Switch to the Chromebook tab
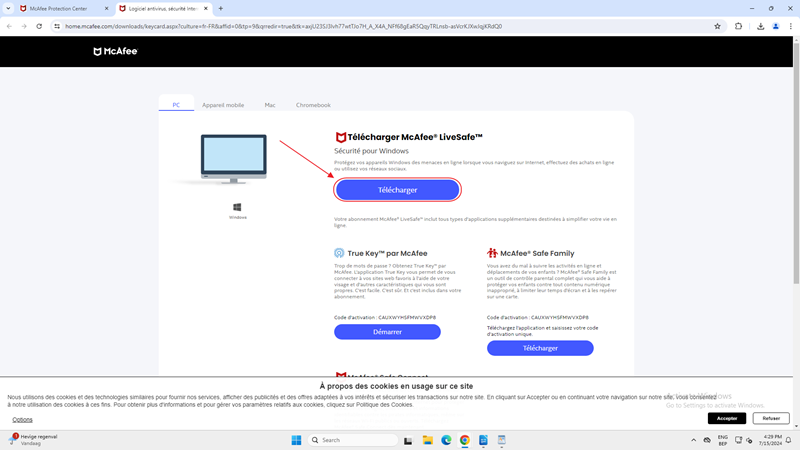 [x=313, y=105]
